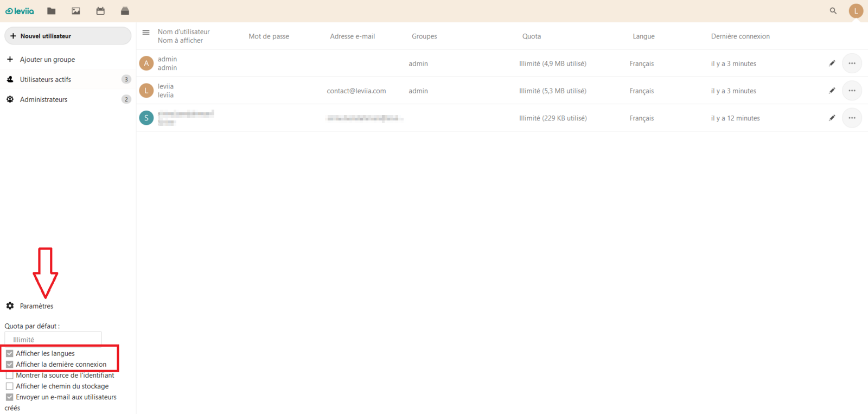
Task: Open the Photos app icon
Action: tap(76, 11)
